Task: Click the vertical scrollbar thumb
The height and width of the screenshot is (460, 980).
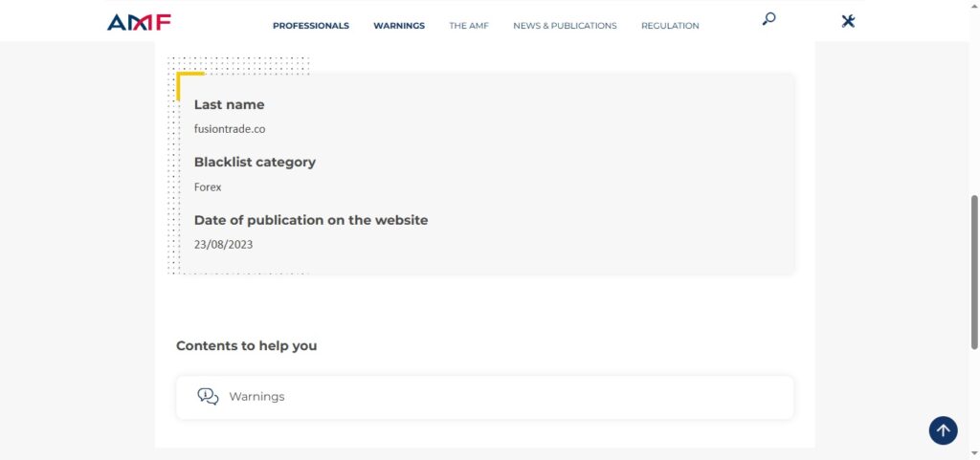Action: click(974, 273)
